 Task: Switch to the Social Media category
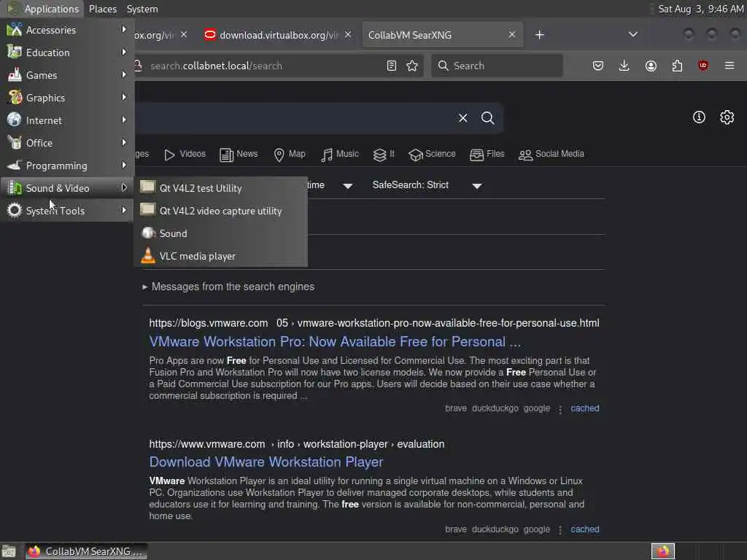click(x=551, y=155)
